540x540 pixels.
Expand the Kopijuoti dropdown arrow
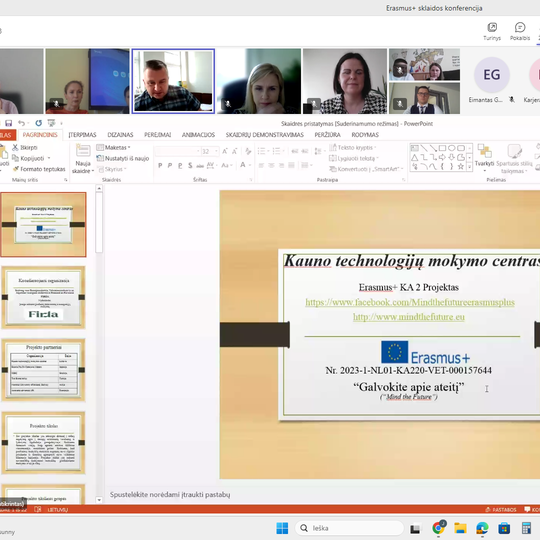[49, 158]
